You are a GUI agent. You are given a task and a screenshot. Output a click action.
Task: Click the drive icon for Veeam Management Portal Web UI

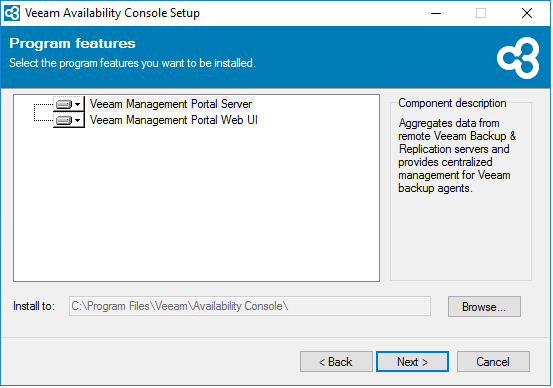coord(64,121)
